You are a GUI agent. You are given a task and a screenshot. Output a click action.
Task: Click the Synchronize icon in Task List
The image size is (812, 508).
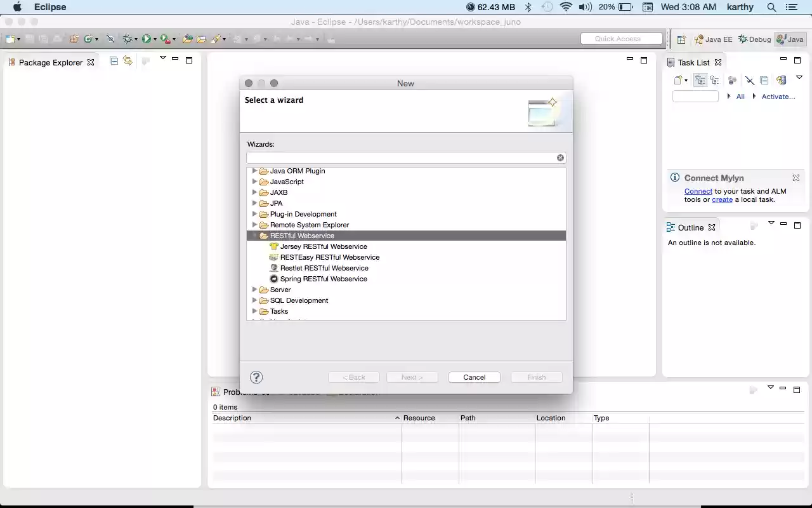click(781, 80)
